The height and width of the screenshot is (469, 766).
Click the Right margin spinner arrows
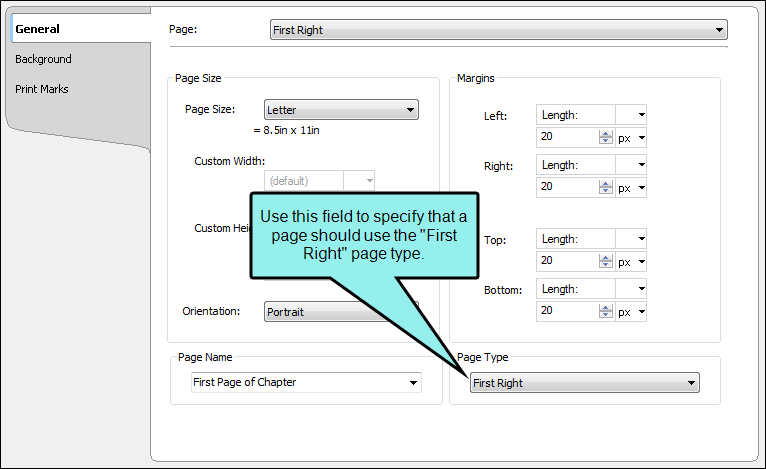click(606, 187)
